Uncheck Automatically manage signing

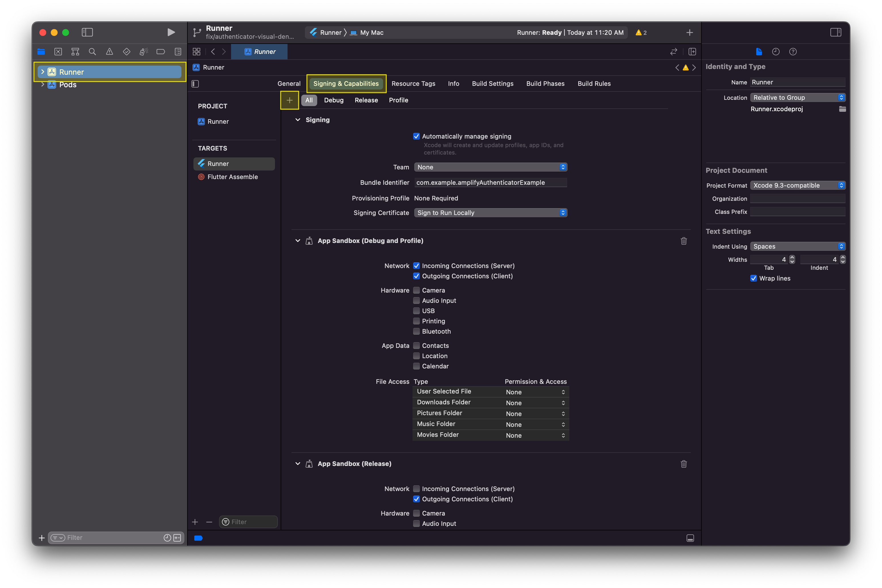416,137
